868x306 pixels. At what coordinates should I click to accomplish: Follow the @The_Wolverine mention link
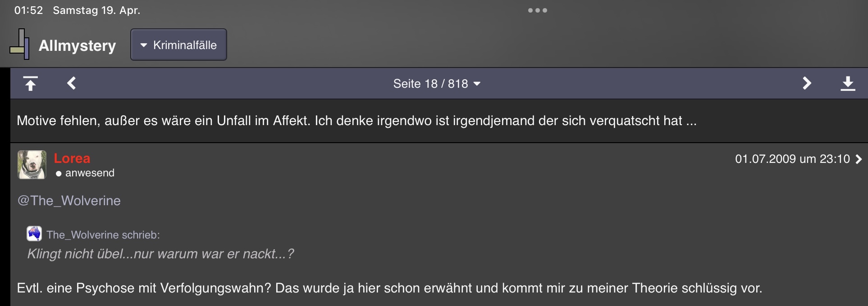69,201
